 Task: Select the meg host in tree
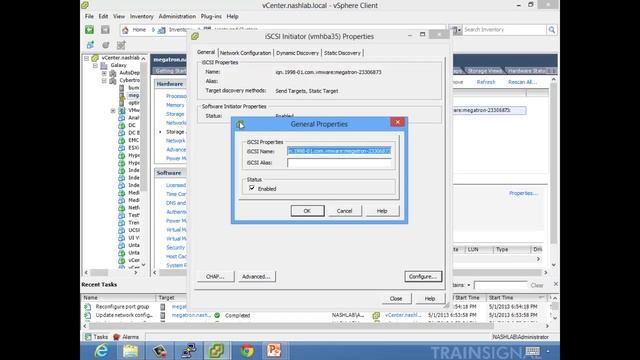pos(133,96)
